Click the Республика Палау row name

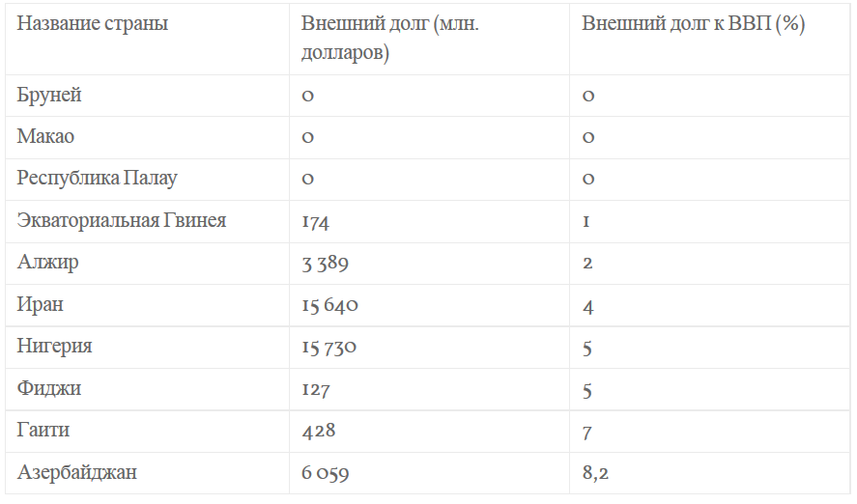98,178
